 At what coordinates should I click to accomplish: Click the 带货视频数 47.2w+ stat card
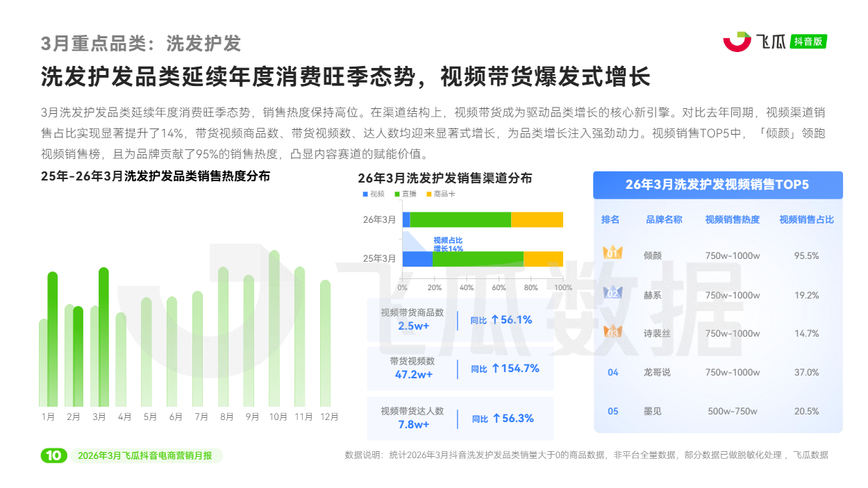[x=460, y=369]
